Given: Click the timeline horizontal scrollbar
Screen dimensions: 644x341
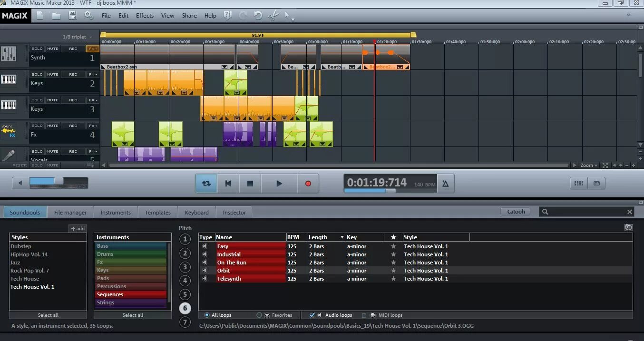Looking at the screenshot, I should [339, 166].
